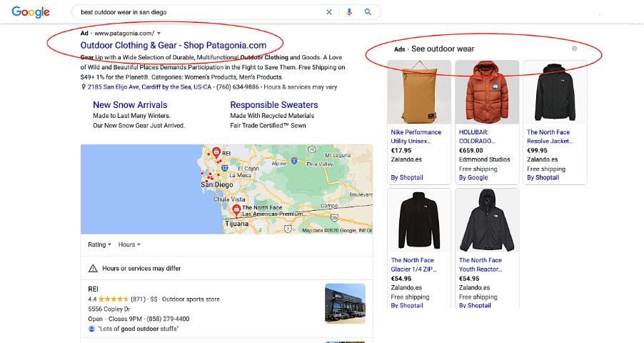Open The North Face Resolve Jacket link
Viewport: 644px width, 343px height.
tap(550, 136)
